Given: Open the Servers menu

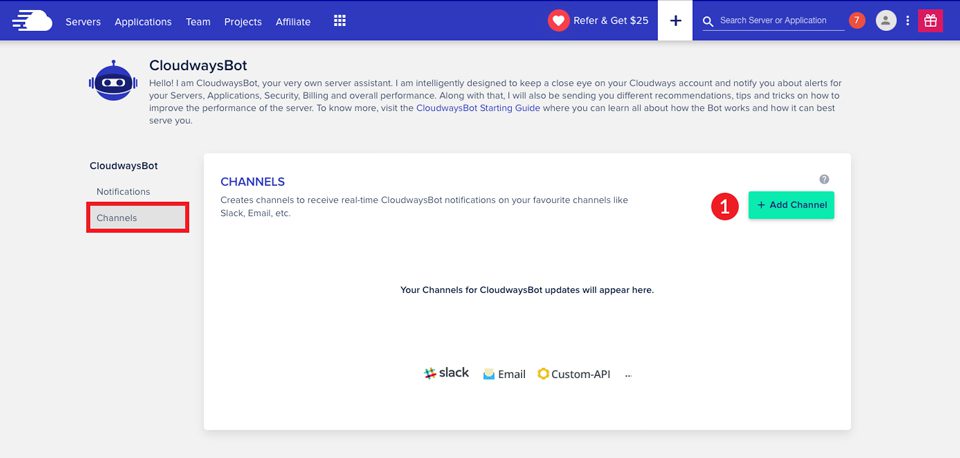Looking at the screenshot, I should [83, 21].
